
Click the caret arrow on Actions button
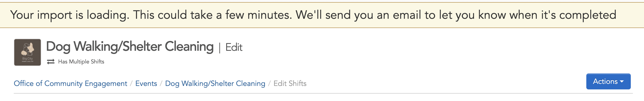click(x=622, y=82)
